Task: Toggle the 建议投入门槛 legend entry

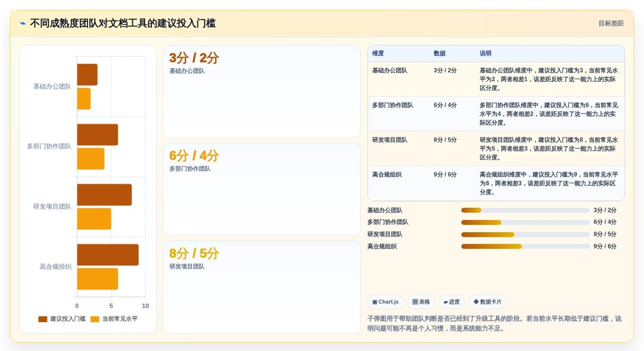Action: (x=62, y=319)
